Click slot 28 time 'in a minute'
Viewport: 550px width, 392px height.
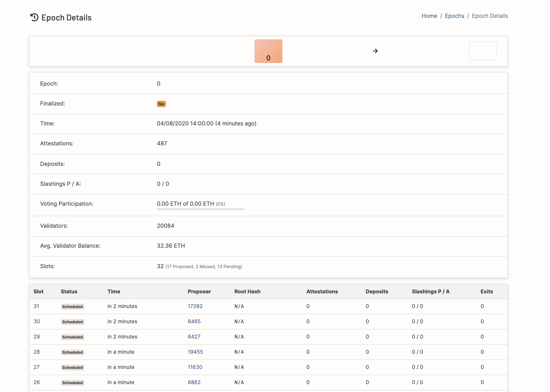click(121, 352)
